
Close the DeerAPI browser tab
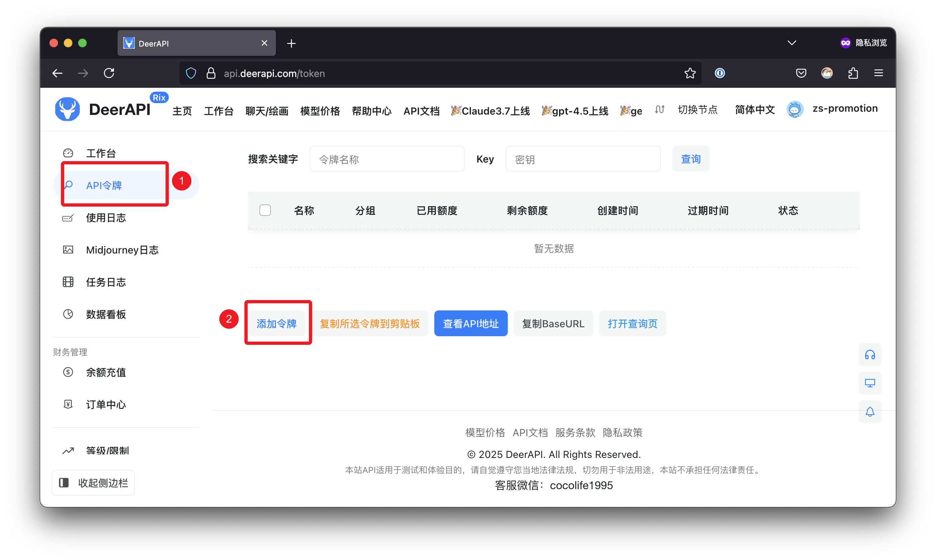pyautogui.click(x=264, y=43)
